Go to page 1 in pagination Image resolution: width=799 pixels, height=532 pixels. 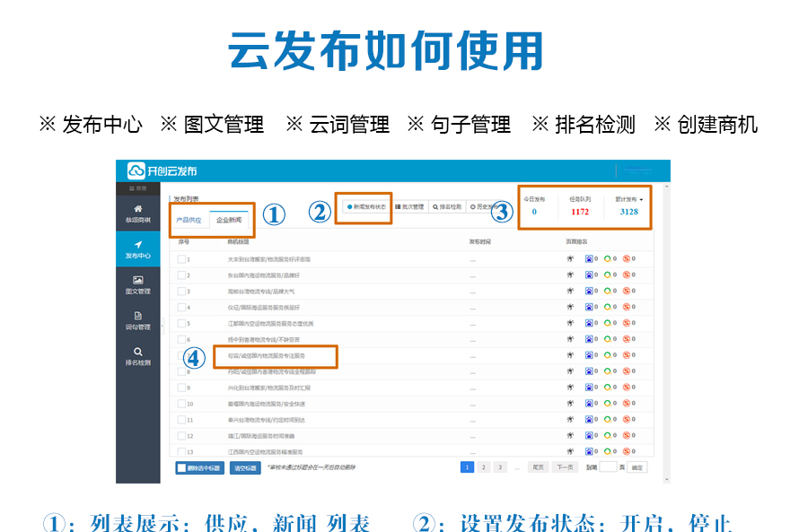tap(467, 467)
